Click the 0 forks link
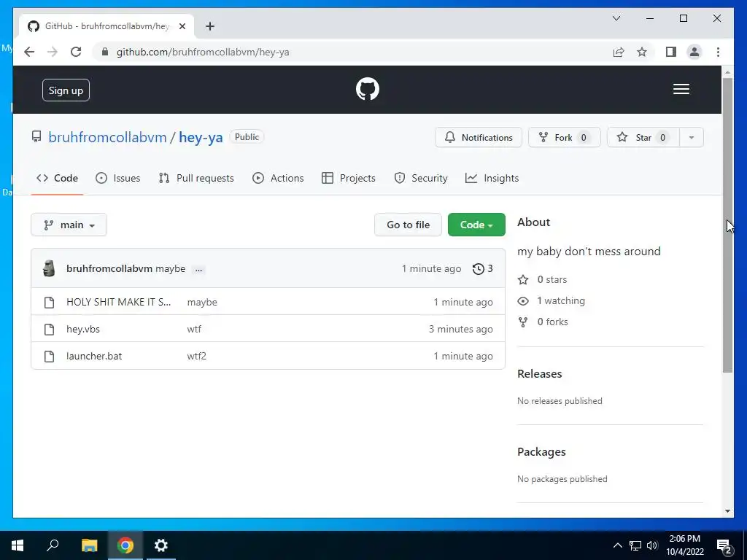The image size is (747, 560). [543, 322]
